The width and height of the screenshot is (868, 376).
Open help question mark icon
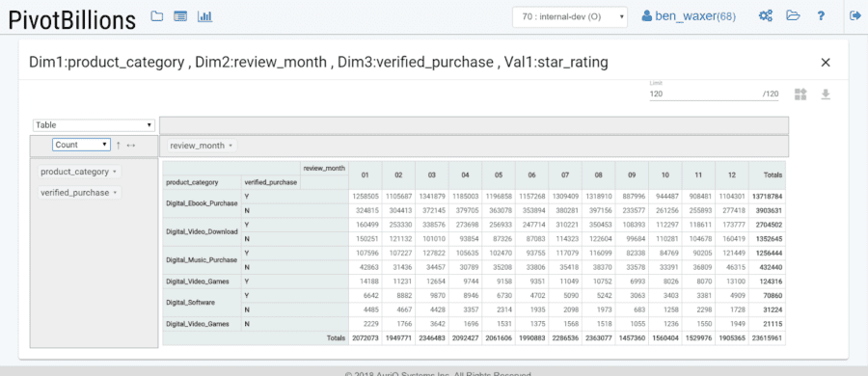[x=821, y=16]
